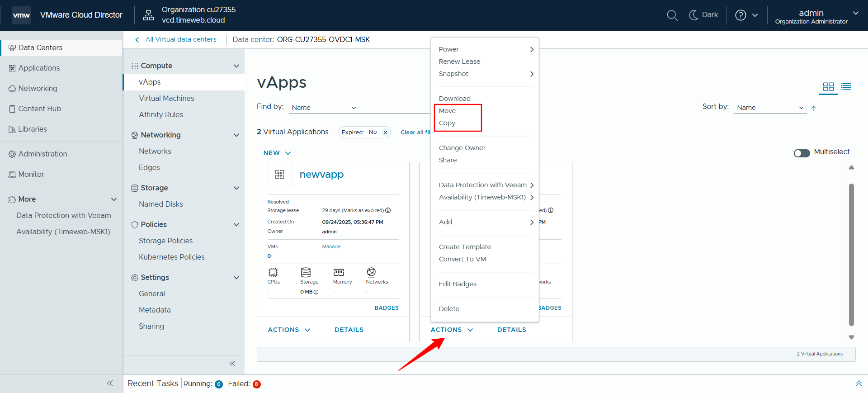Click the VMware vmw logo

coord(21,15)
